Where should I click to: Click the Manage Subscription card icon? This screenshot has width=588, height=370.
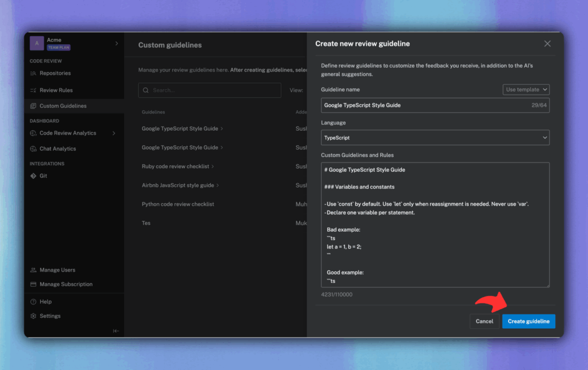click(x=33, y=285)
